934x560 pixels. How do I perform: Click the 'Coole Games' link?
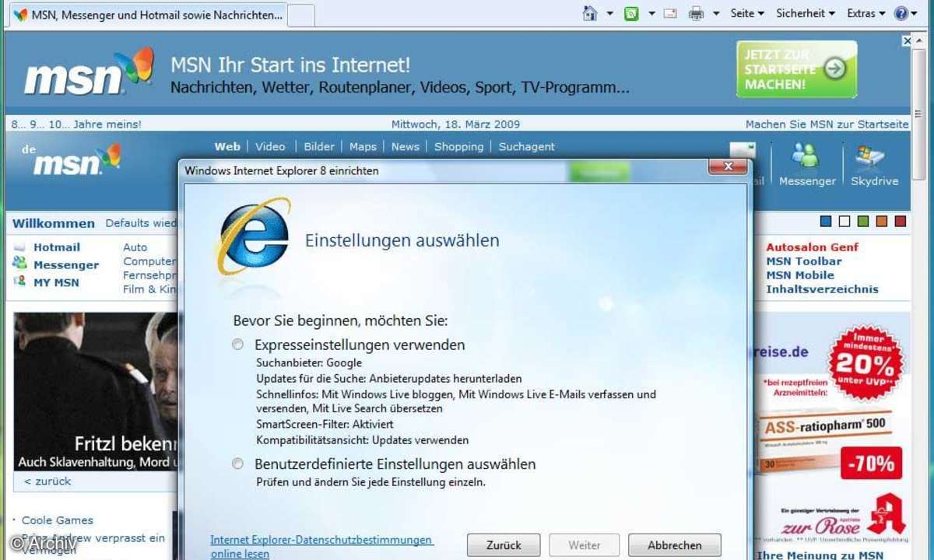pyautogui.click(x=58, y=520)
